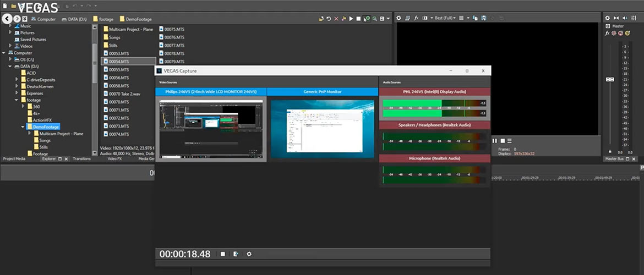Select the Philips 246V5 video source header

pyautogui.click(x=211, y=91)
